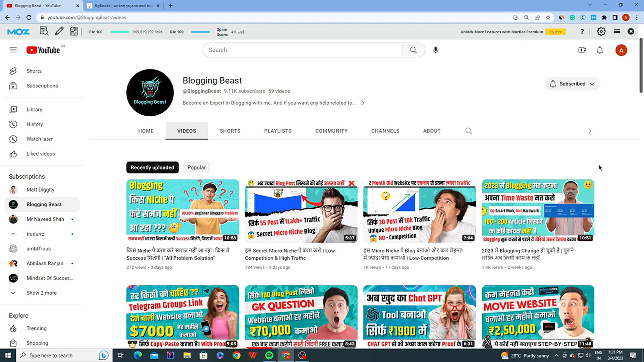The image size is (644, 362).
Task: Click the channel tabs next chevron
Action: (590, 131)
